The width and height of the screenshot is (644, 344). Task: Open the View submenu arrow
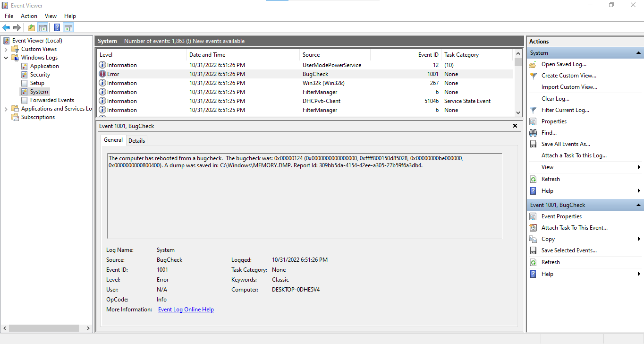[x=639, y=167]
